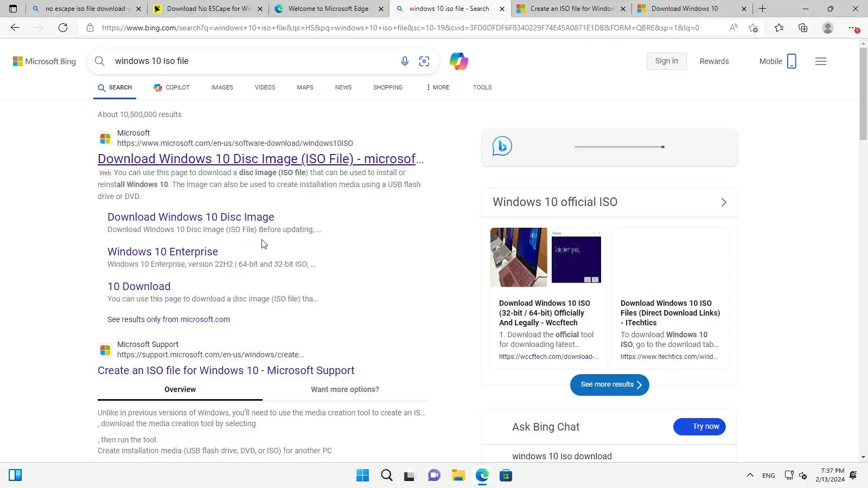Click the Bing chat bubble icon

pyautogui.click(x=502, y=146)
